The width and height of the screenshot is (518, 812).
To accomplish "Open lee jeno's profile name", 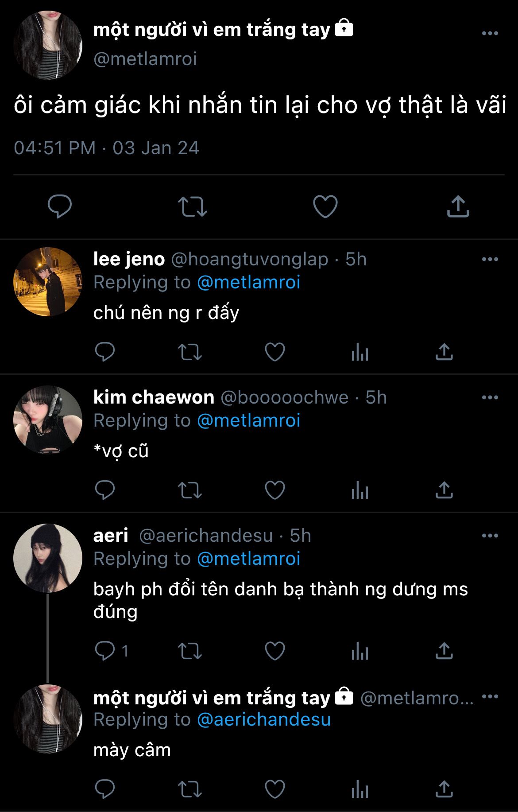I will [x=129, y=259].
